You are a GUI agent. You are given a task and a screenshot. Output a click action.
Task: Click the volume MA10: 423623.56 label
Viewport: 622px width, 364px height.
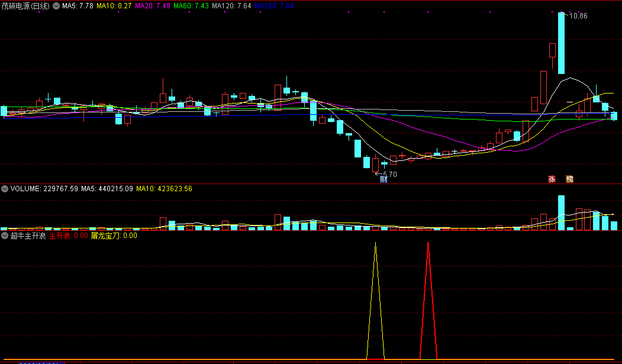pos(164,189)
